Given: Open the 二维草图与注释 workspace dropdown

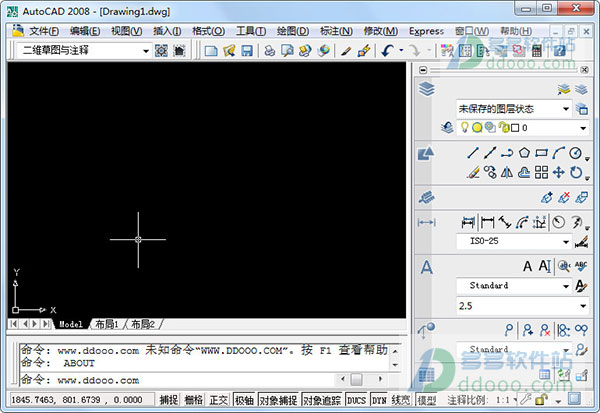Looking at the screenshot, I should (x=84, y=51).
